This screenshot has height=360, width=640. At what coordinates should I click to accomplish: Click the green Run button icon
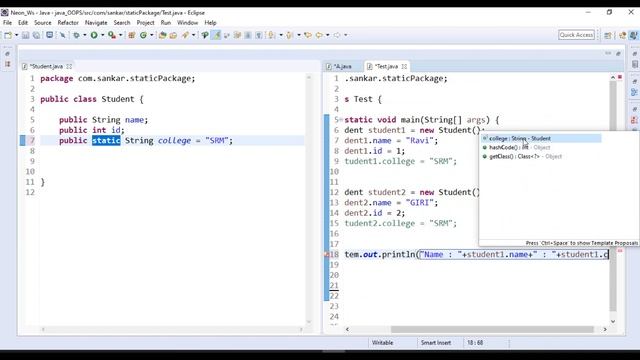94,35
